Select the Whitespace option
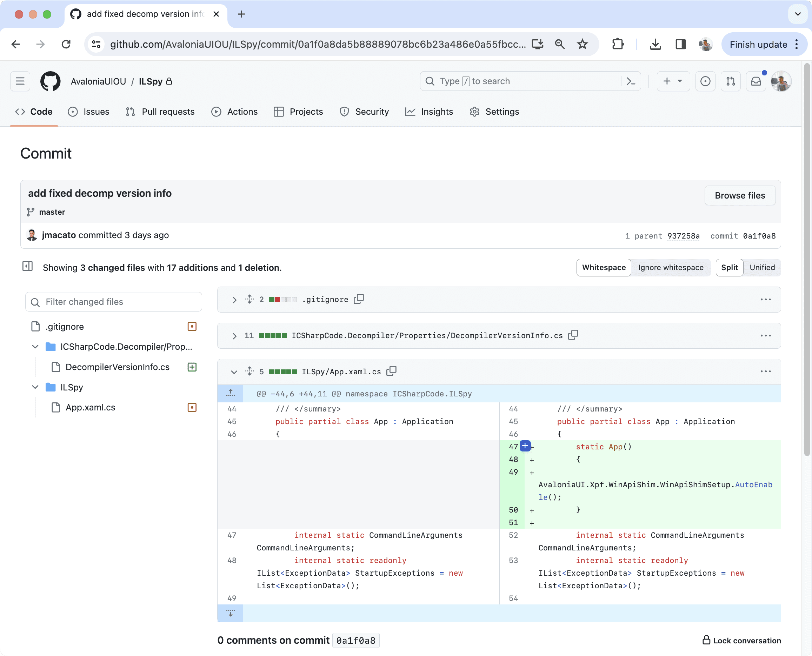812x656 pixels. point(604,268)
